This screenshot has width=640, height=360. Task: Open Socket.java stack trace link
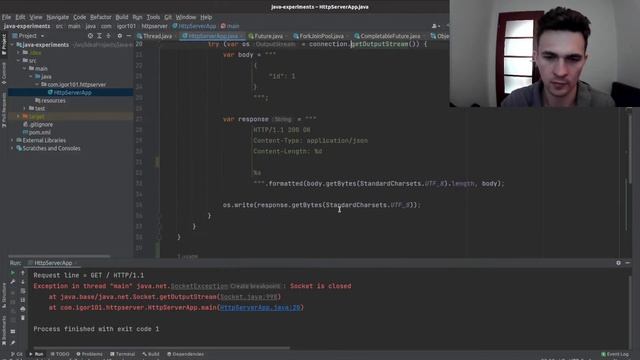point(249,297)
